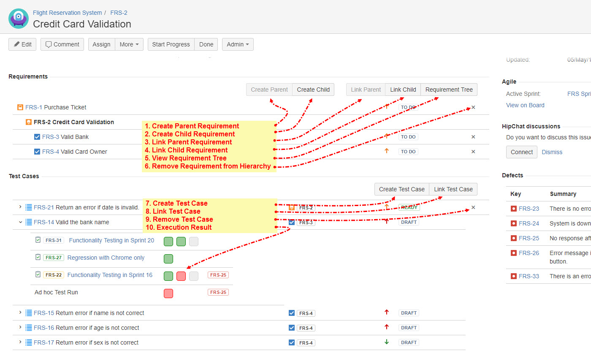Open the Requirement Tree view
The width and height of the screenshot is (591, 364).
[449, 90]
